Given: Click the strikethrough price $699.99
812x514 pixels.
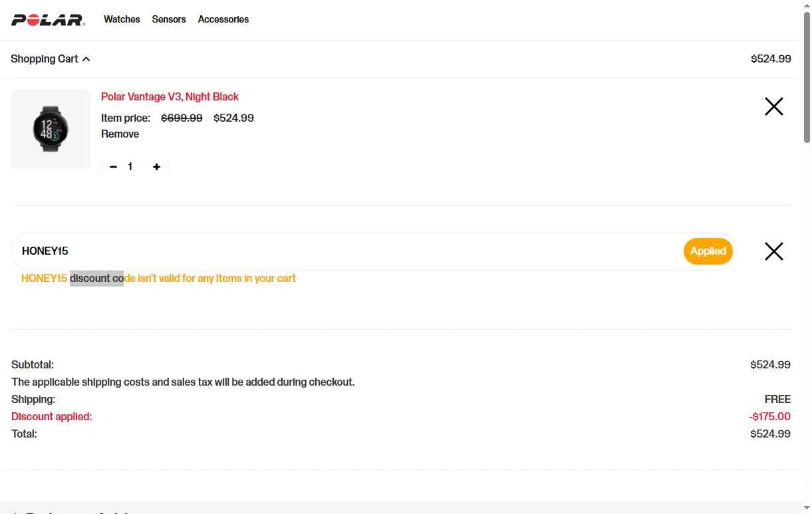Looking at the screenshot, I should 182,118.
